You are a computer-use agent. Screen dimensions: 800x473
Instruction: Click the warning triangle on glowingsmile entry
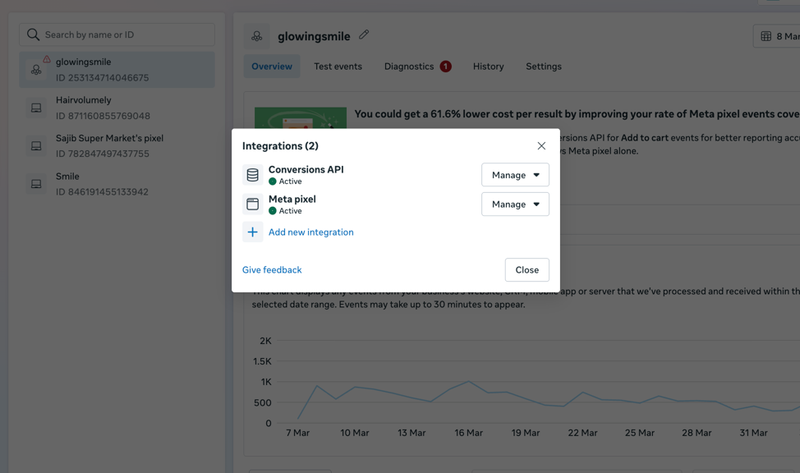click(46, 59)
